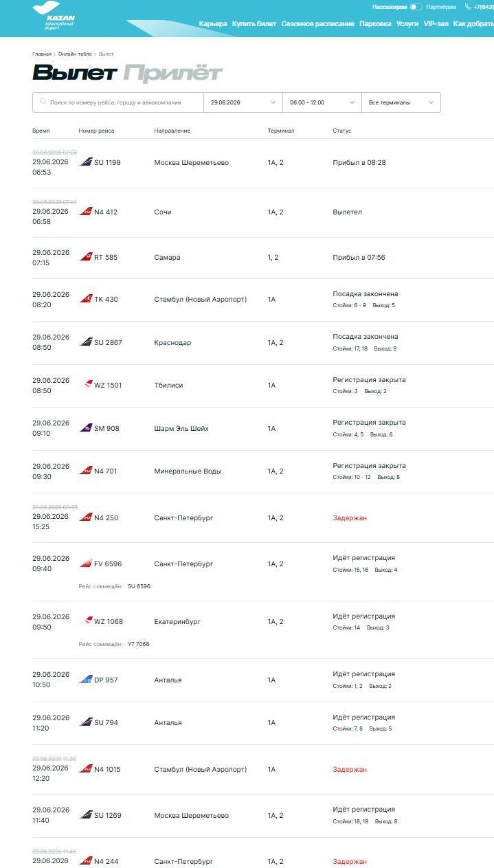Click the Turkish Airlines icon beside TK 430
This screenshot has width=494, height=868.
[86, 299]
